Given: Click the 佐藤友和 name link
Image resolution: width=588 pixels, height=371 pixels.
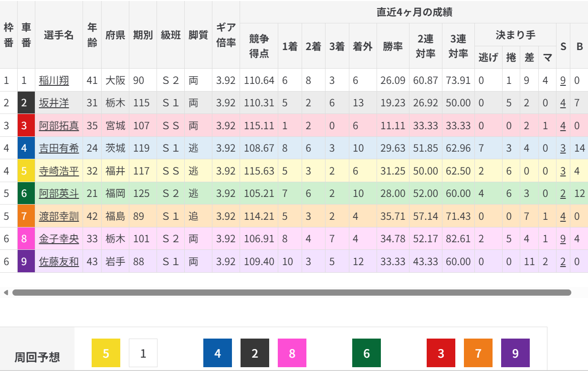Looking at the screenshot, I should click(59, 262).
